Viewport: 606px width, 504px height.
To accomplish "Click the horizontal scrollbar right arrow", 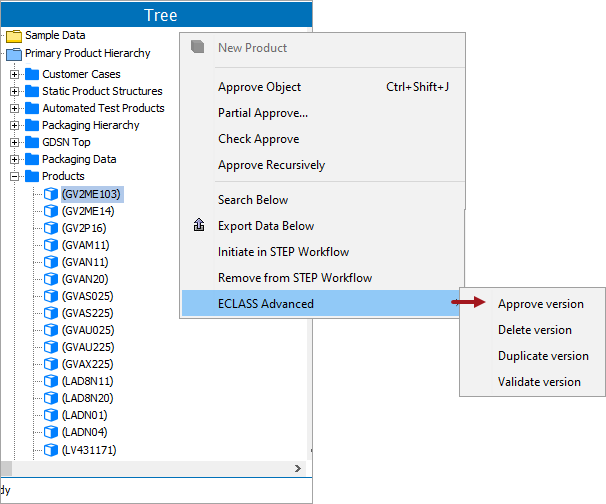I will point(298,468).
